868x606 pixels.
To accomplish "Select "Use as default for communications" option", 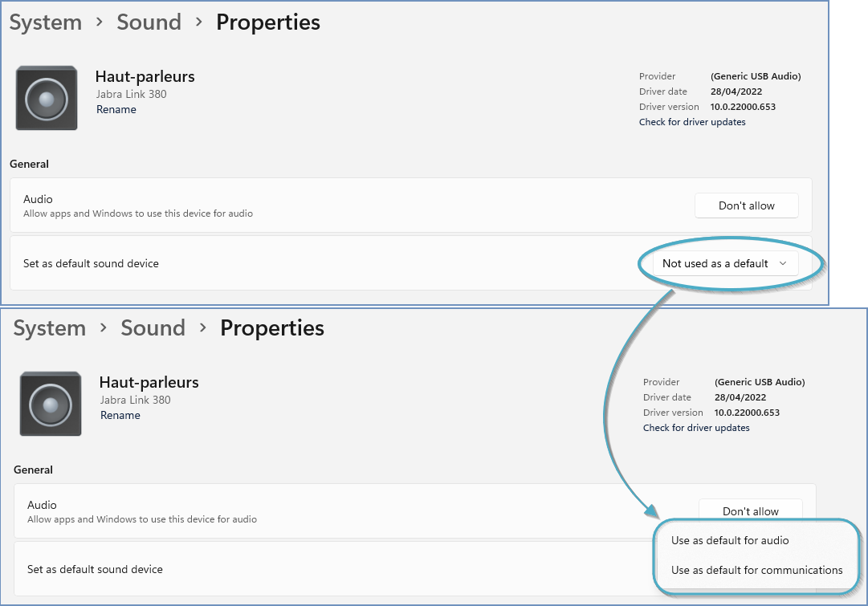I will pos(756,570).
